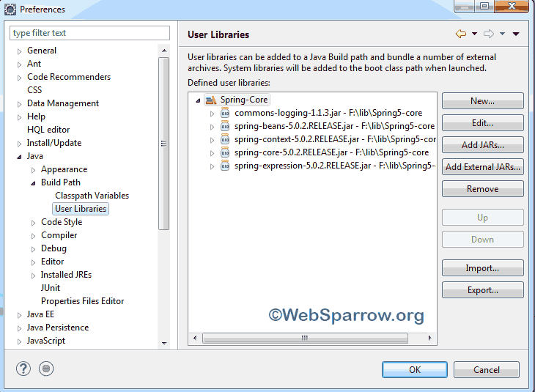This screenshot has height=392, width=535.
Task: Click the preferences tree vertical scrollbar thumb
Action: [163, 144]
